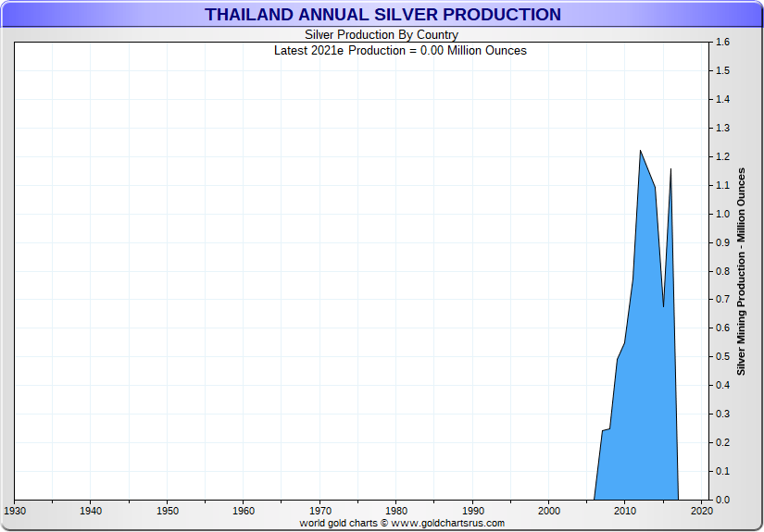The image size is (764, 532).
Task: Click the 'world gold charts © www.goldchartsrus.com' credit
Action: (402, 524)
